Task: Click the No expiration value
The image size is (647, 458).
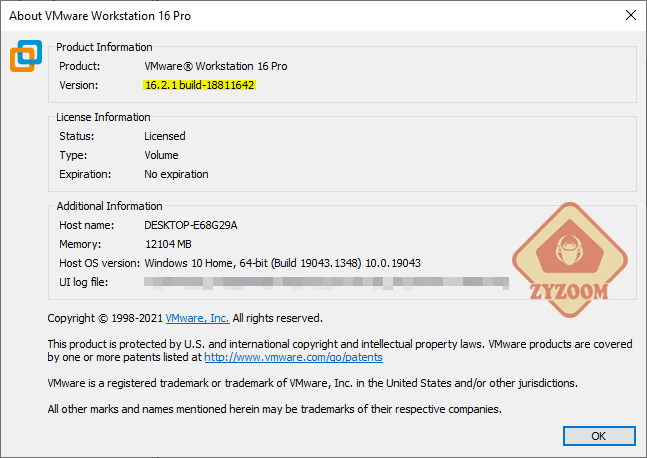Action: (x=176, y=174)
